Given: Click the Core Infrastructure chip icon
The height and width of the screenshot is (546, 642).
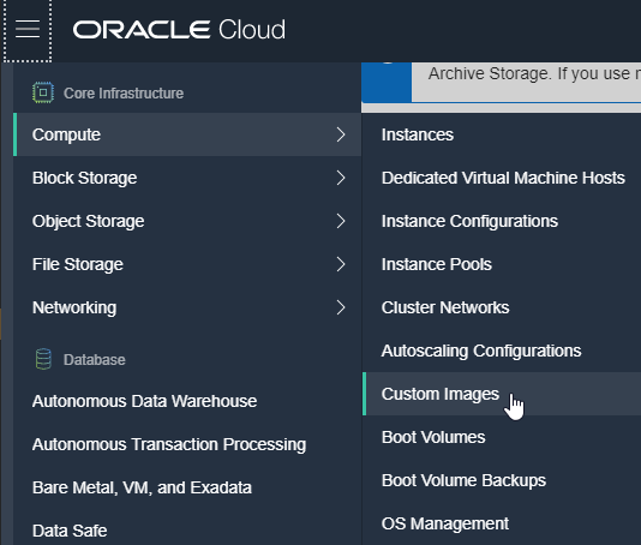Looking at the screenshot, I should click(x=43, y=93).
